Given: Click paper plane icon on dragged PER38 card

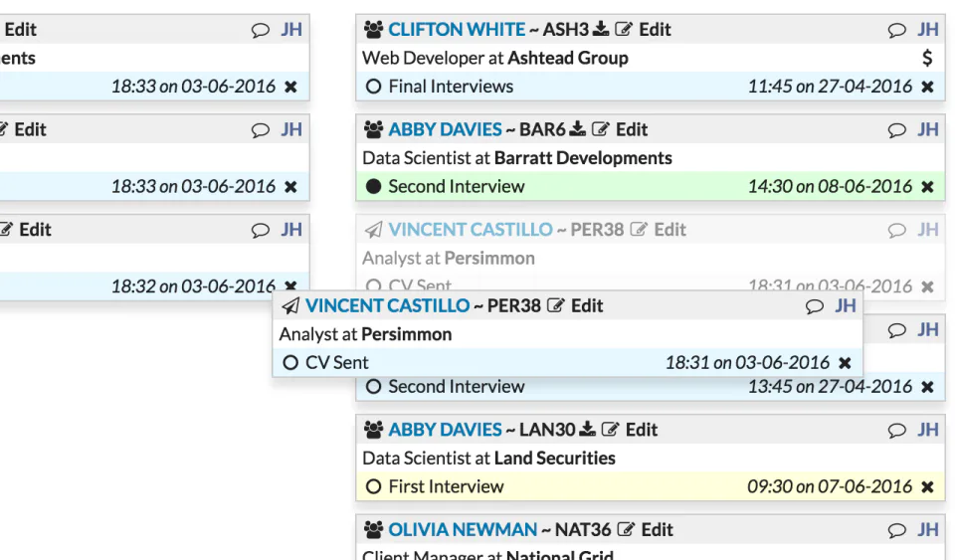Looking at the screenshot, I should (290, 305).
